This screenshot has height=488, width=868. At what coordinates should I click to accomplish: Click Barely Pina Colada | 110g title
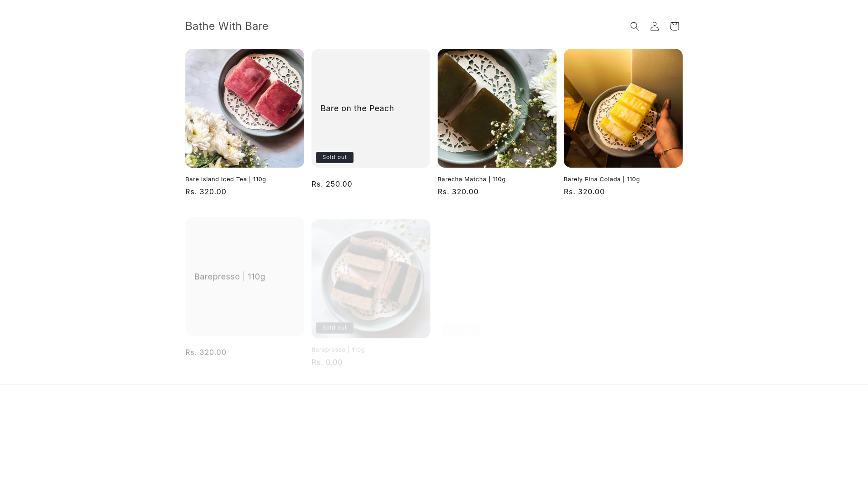(x=602, y=179)
